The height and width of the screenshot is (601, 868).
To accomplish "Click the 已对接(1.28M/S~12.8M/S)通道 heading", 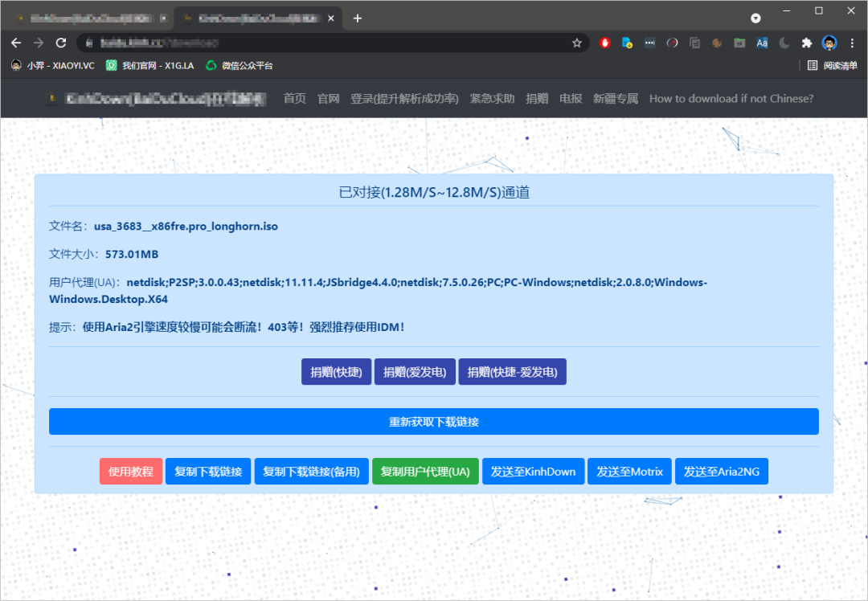I will 434,193.
